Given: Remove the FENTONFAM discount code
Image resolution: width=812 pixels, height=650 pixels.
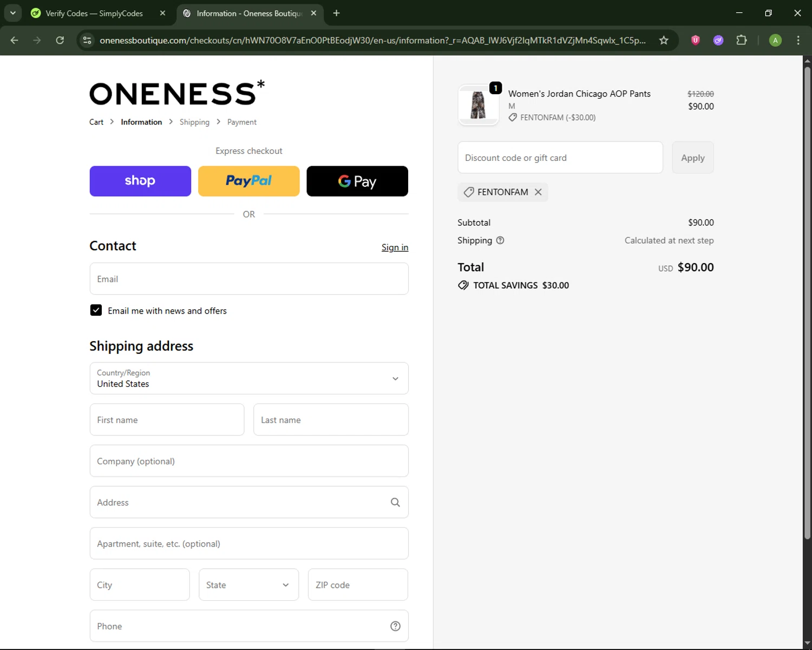Looking at the screenshot, I should point(538,192).
